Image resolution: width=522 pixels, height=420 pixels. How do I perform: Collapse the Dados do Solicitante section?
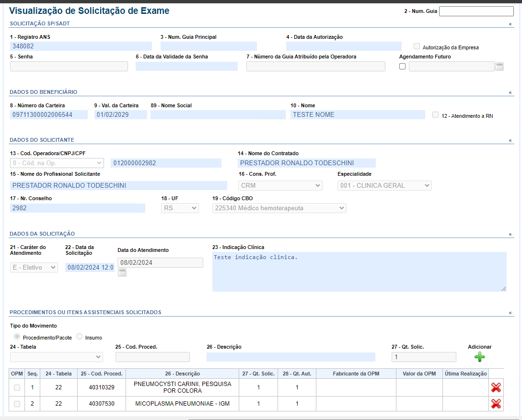click(510, 140)
